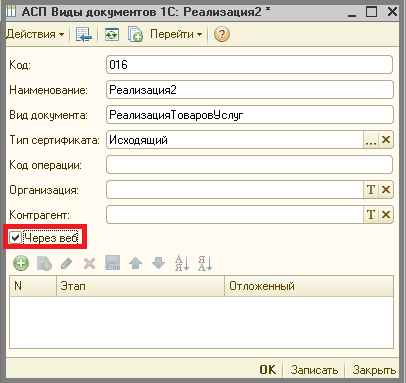Move row up with up arrow icon
The height and width of the screenshot is (383, 406).
pyautogui.click(x=135, y=263)
